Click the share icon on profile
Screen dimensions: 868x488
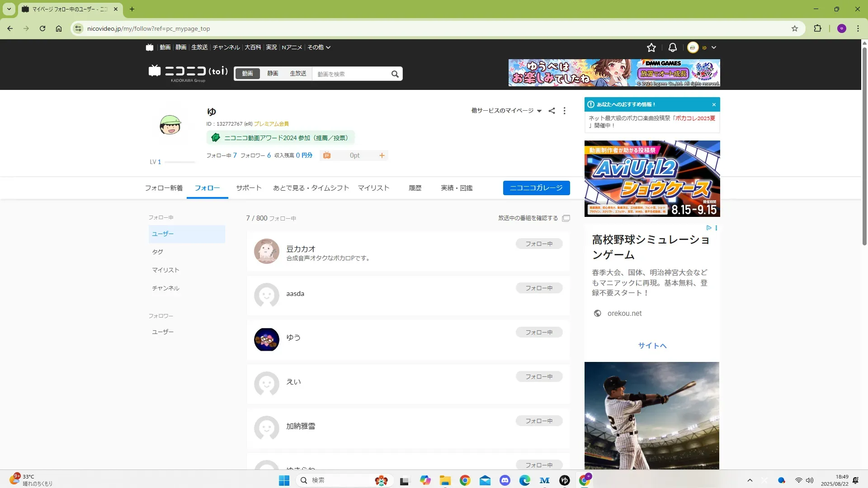[x=552, y=111]
